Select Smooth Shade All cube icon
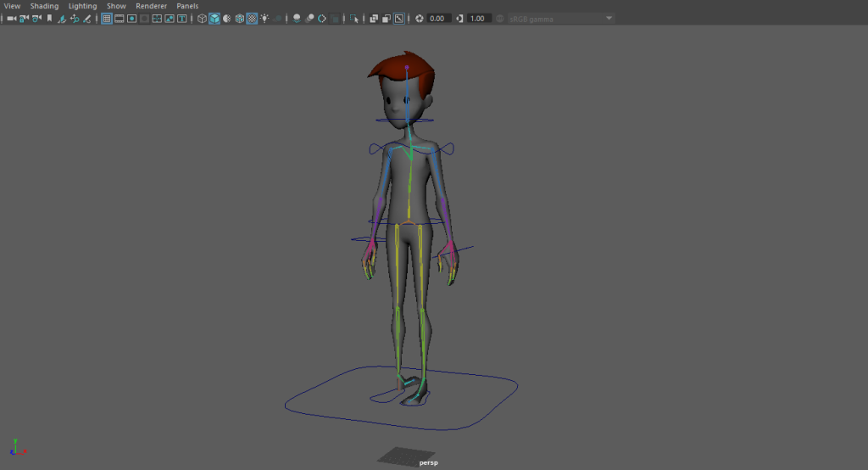 [x=214, y=18]
